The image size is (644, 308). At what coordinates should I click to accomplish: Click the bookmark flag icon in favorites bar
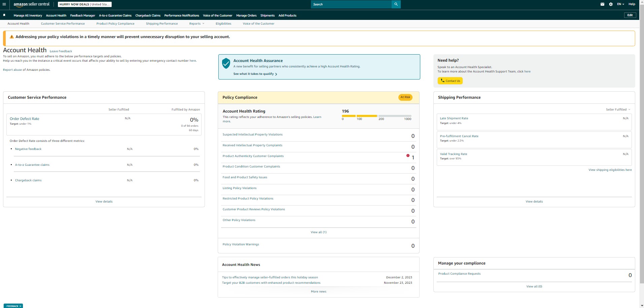pos(4,15)
